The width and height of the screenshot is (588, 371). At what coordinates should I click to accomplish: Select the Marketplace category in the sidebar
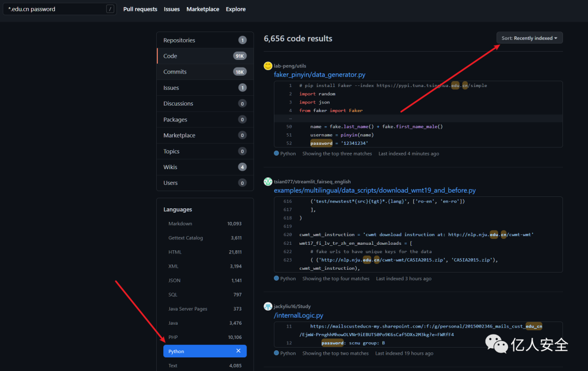(205, 135)
